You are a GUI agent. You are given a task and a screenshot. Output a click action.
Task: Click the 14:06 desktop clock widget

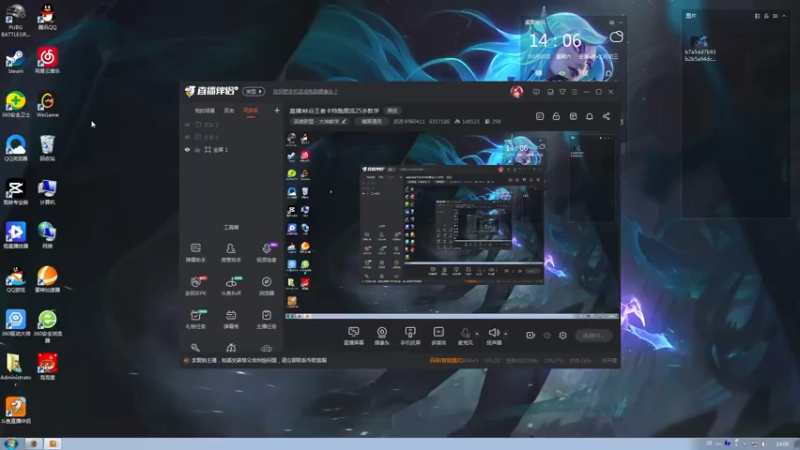point(555,40)
